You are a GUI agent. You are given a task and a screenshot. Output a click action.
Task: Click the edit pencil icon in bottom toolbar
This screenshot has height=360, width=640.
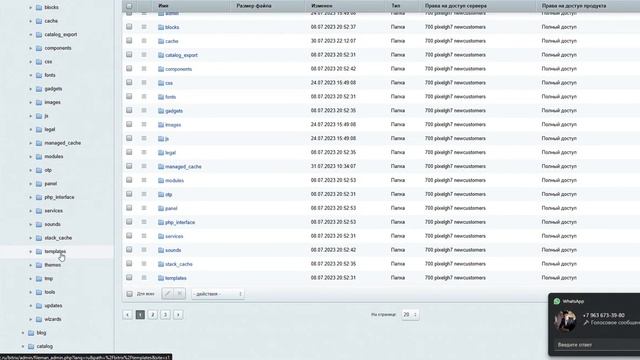pyautogui.click(x=167, y=293)
